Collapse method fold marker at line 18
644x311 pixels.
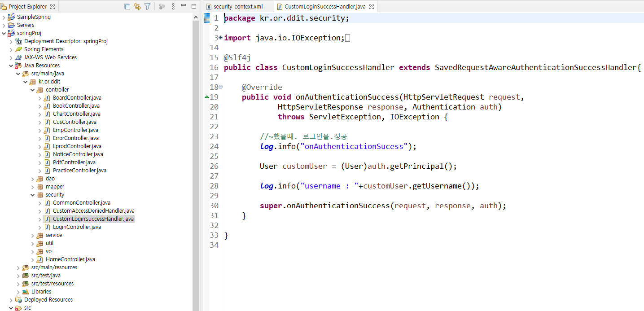[x=220, y=87]
